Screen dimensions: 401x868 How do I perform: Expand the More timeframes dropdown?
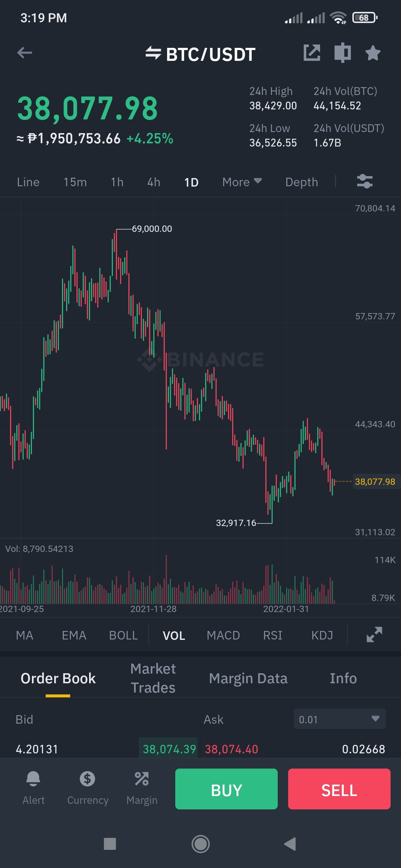(242, 182)
